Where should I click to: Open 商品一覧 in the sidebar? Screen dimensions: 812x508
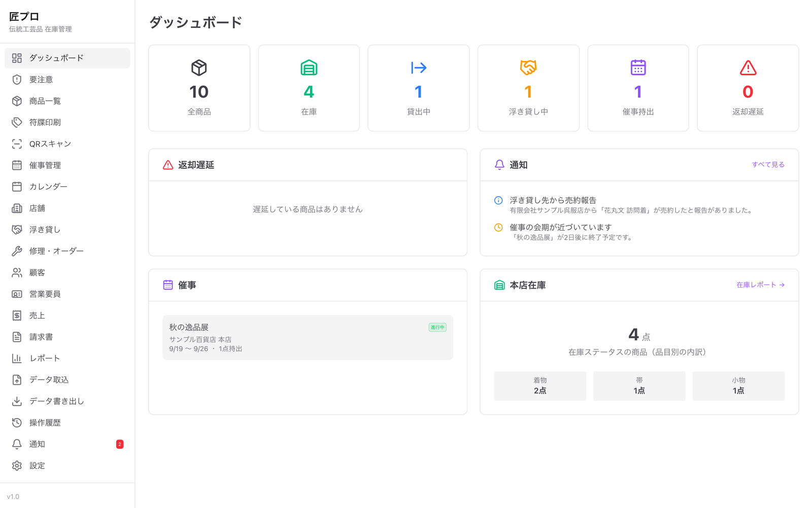[x=67, y=101]
